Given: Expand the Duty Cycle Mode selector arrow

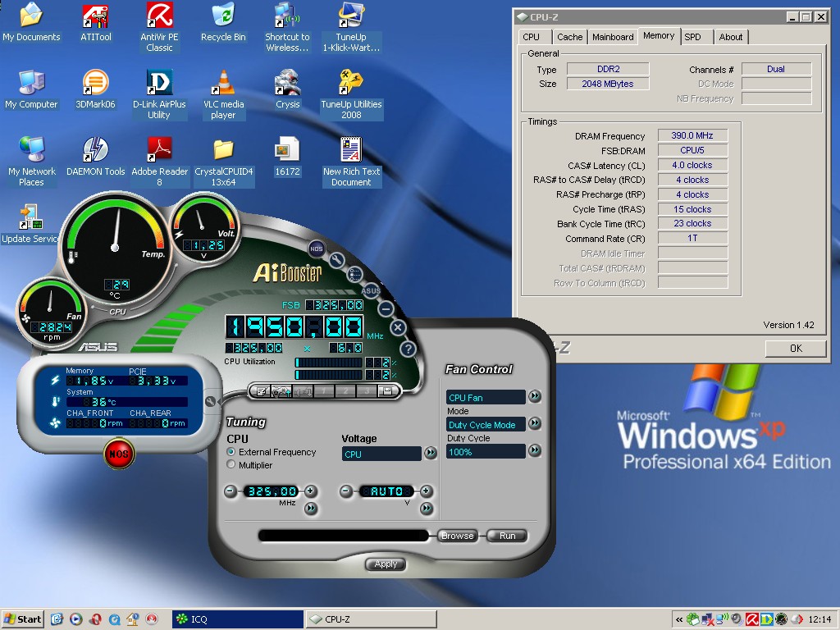Looking at the screenshot, I should coord(535,423).
